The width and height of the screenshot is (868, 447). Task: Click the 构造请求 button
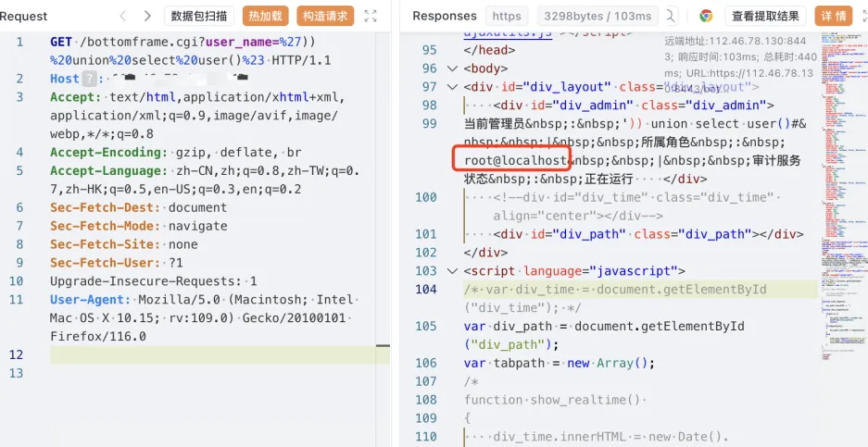click(325, 16)
